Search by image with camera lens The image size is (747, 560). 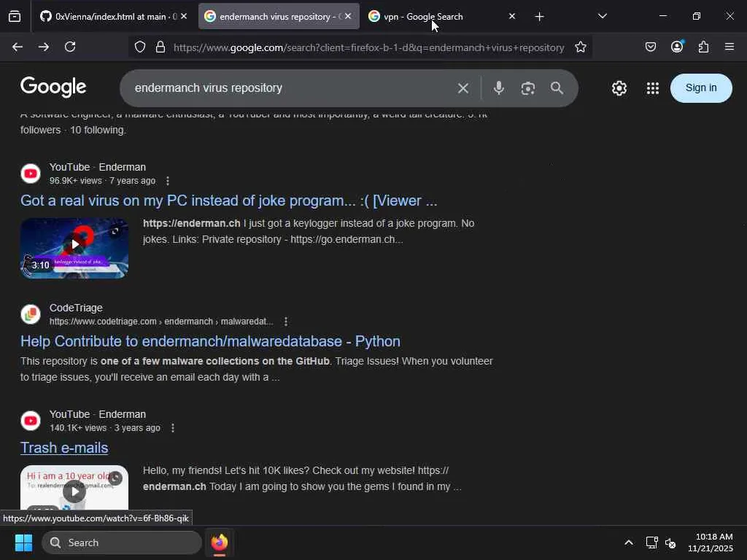tap(528, 88)
